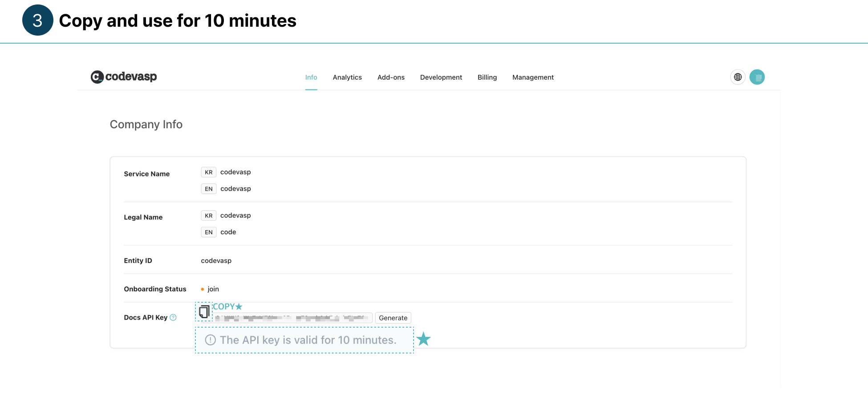Click the EN badge under Legal Name
The image size is (868, 406).
[209, 232]
